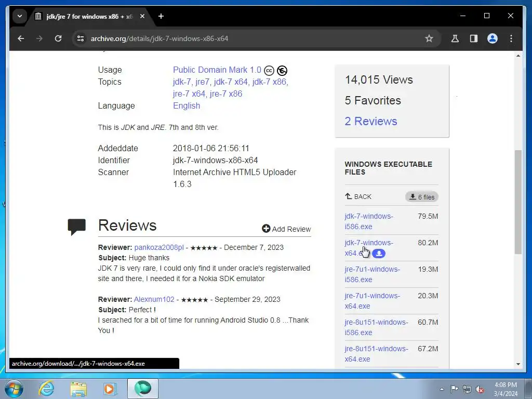The height and width of the screenshot is (399, 532).
Task: Go back using the browser back arrow
Action: [x=21, y=38]
